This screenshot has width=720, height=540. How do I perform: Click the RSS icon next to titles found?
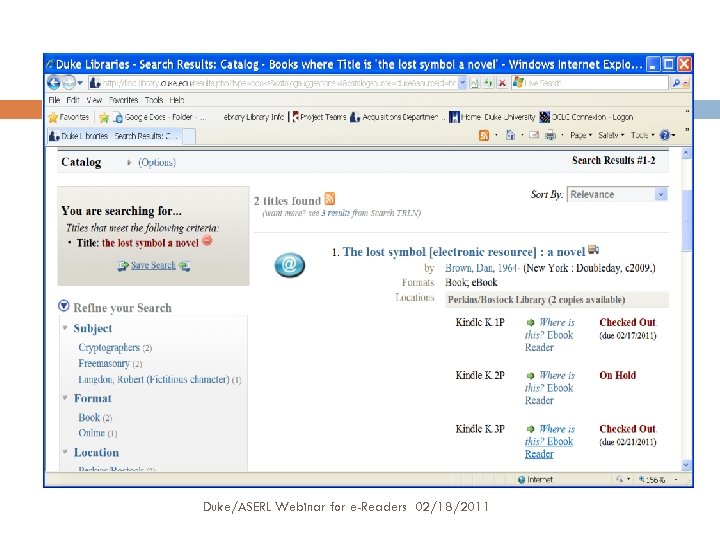(x=330, y=199)
